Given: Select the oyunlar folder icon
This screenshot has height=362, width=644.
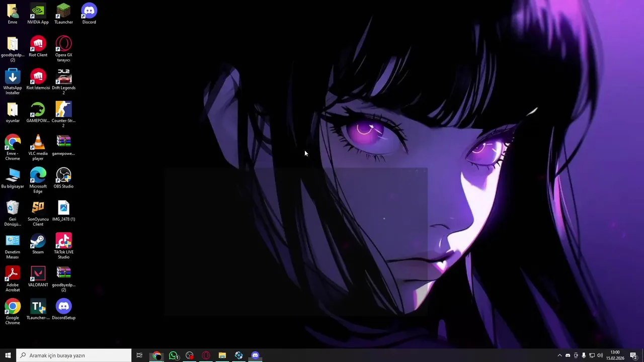Looking at the screenshot, I should [x=13, y=112].
